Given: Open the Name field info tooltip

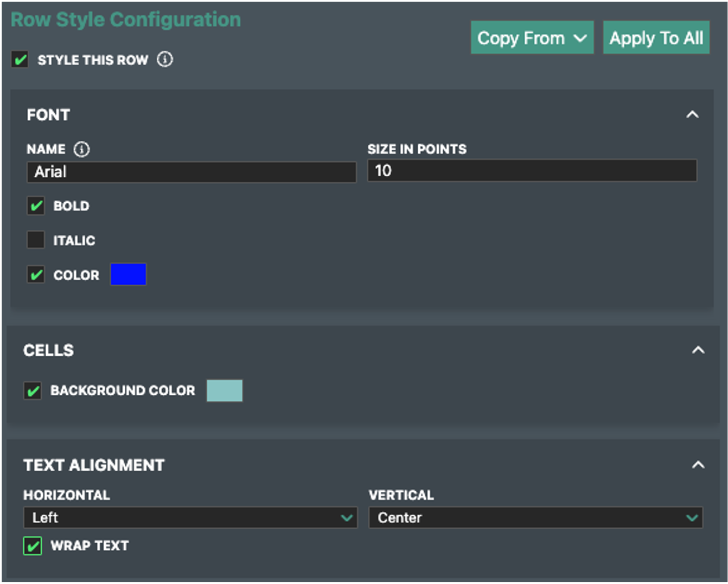Looking at the screenshot, I should (x=81, y=149).
